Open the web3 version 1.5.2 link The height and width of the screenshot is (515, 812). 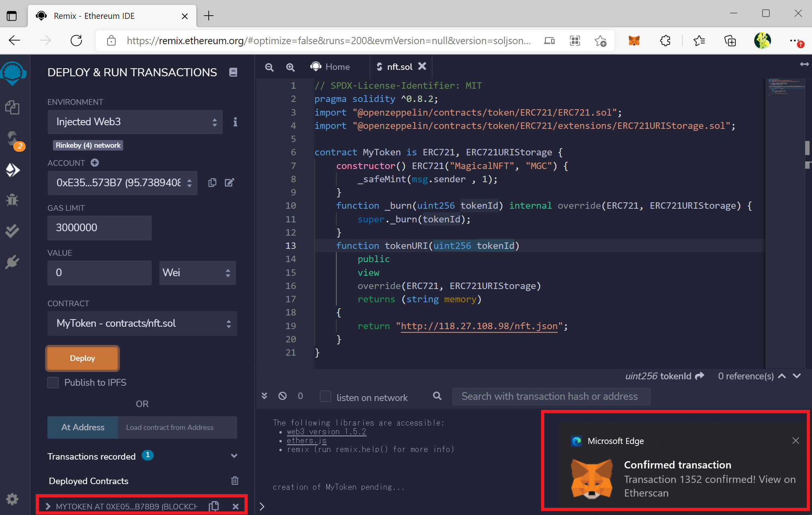(326, 432)
